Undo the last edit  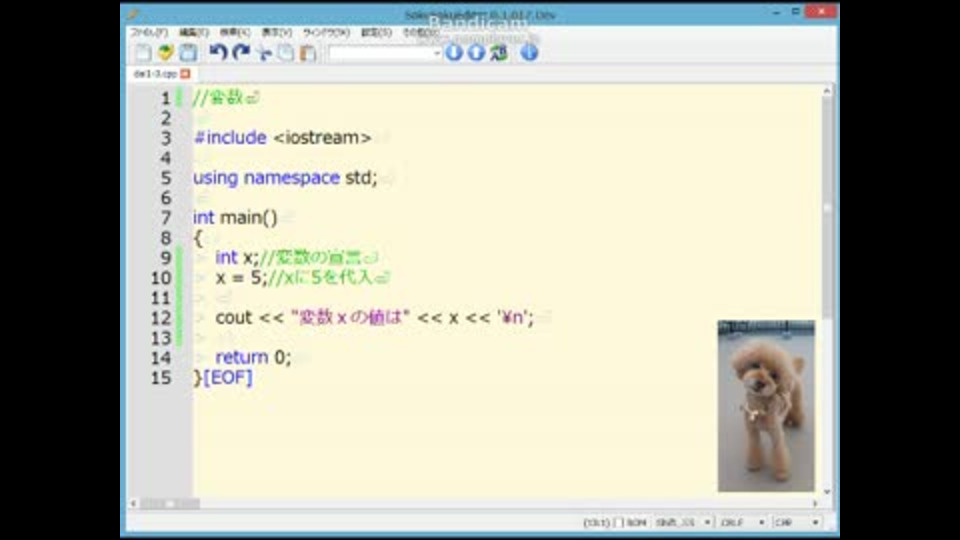point(218,53)
